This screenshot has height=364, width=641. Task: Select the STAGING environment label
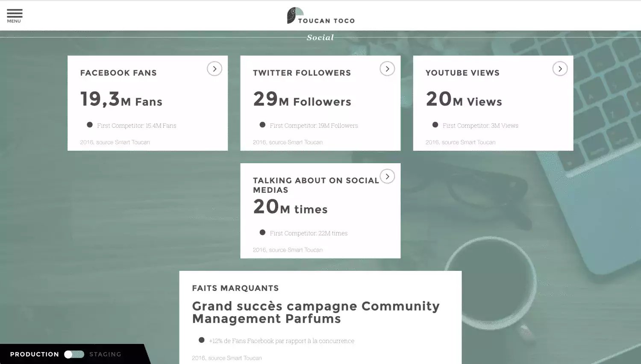point(105,354)
